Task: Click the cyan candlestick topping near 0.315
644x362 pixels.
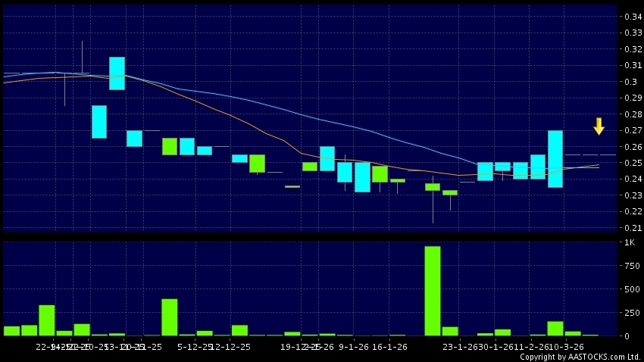Action: coord(117,73)
